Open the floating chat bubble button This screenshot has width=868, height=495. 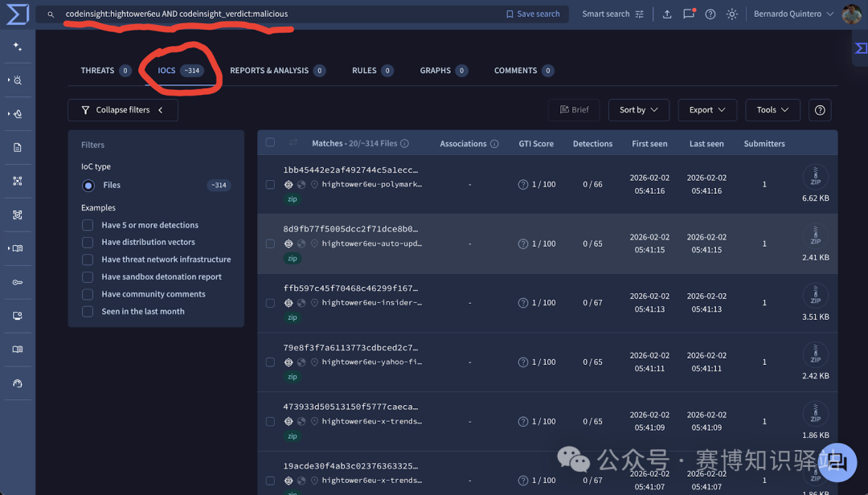coord(837,462)
